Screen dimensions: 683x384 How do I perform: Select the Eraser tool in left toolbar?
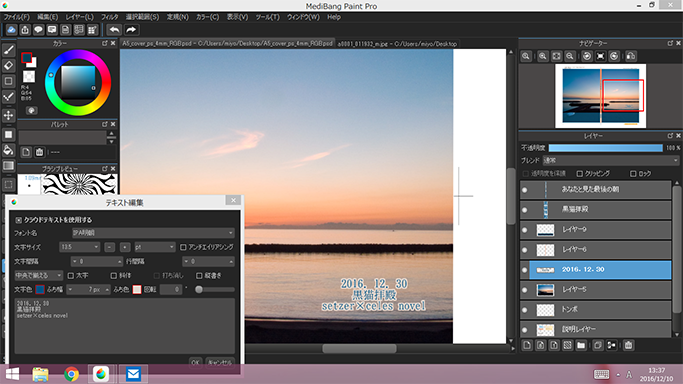coord(8,66)
